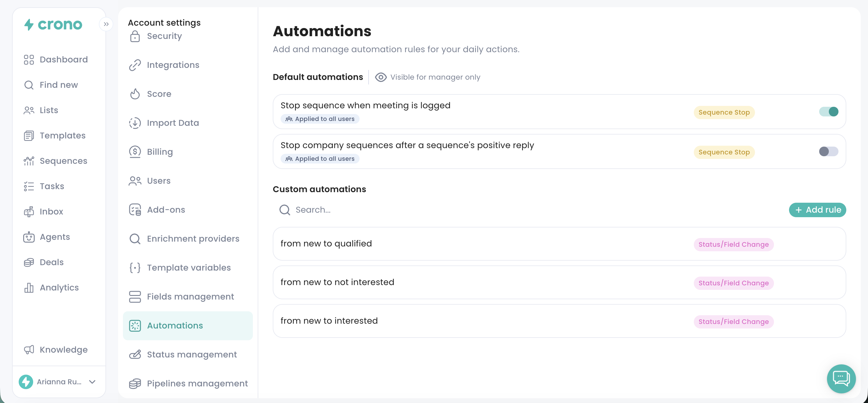Click the 'Stop sequence when meeting is logged' title
This screenshot has height=403, width=868.
365,106
